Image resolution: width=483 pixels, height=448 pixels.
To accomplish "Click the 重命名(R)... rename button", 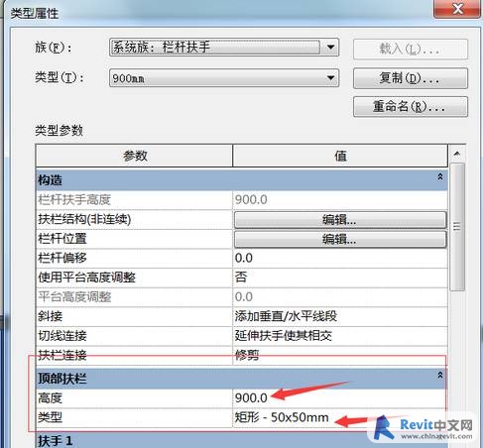I will click(411, 107).
